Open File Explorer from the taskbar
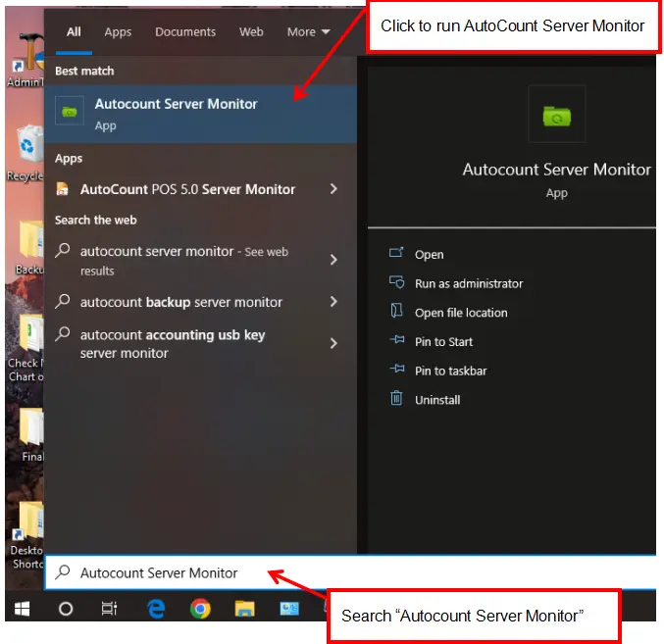The image size is (664, 644). coord(245,609)
